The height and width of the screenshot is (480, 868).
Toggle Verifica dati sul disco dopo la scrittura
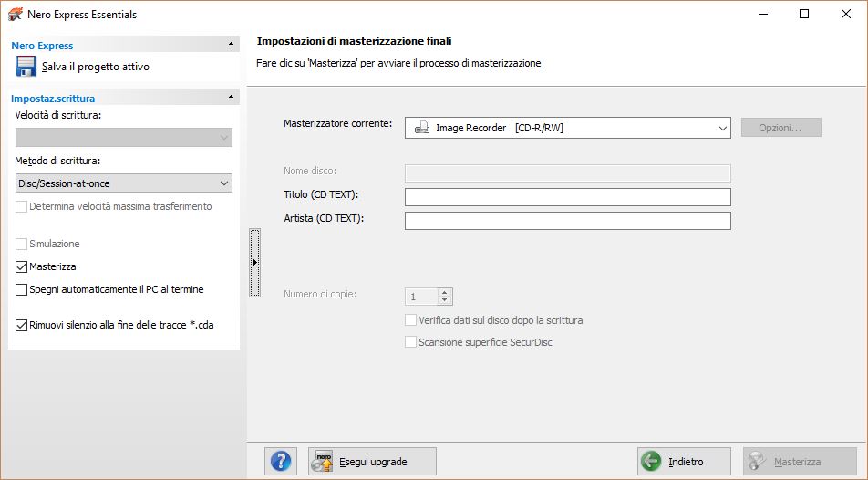coord(410,319)
